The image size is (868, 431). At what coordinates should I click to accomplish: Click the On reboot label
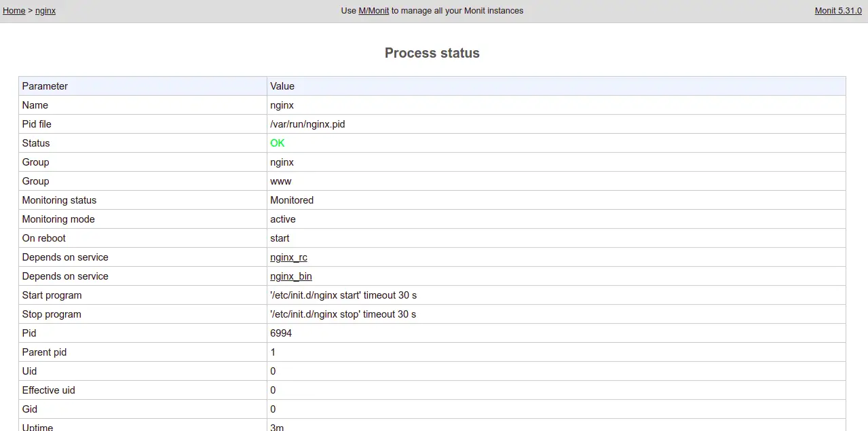[x=44, y=238]
